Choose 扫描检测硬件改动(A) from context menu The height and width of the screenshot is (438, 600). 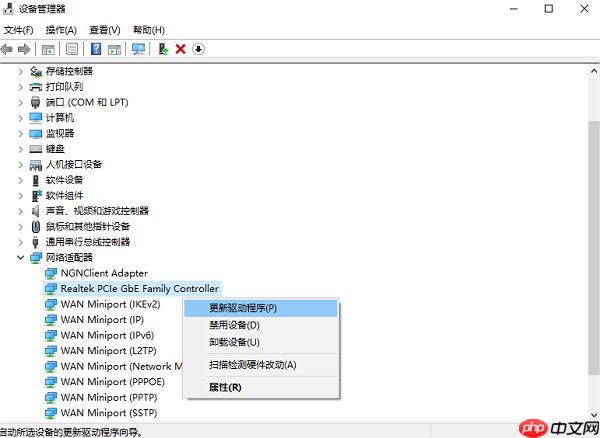pyautogui.click(x=261, y=365)
